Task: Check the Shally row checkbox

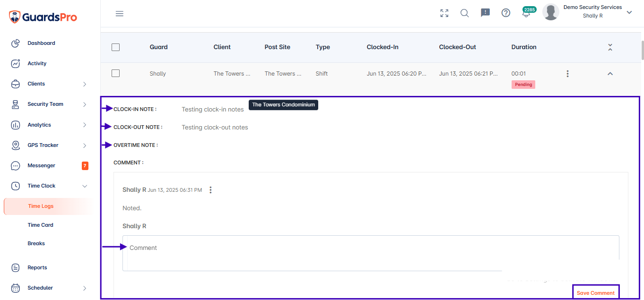Action: tap(115, 73)
